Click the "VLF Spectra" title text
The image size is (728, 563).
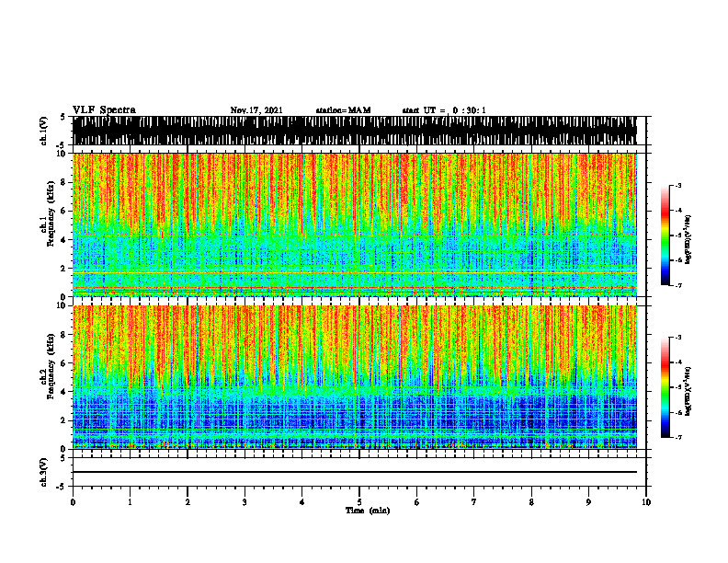[104, 110]
